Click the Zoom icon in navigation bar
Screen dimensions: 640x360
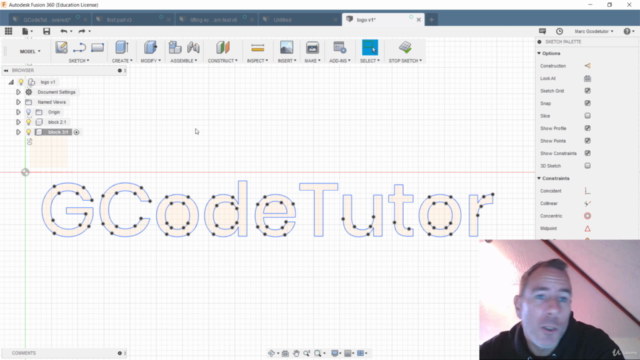(307, 353)
